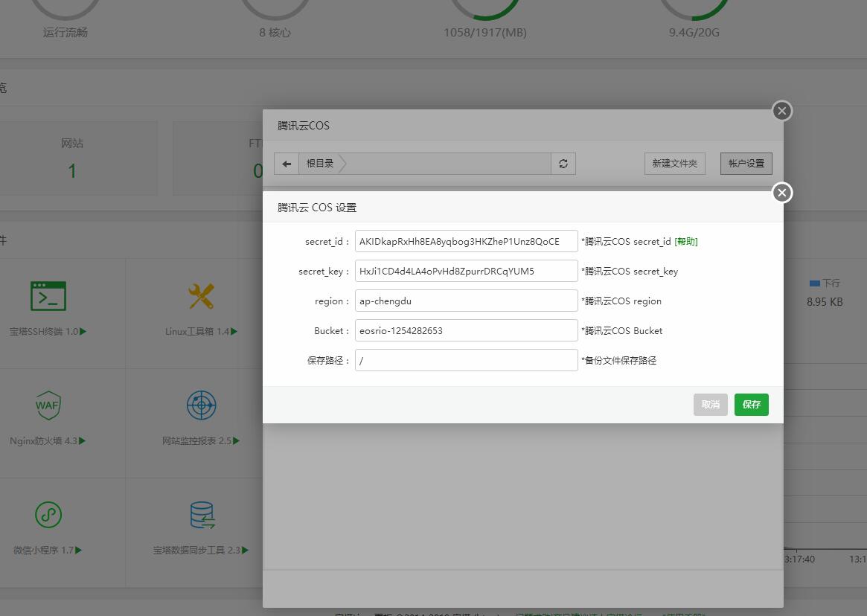Click the 8 核心 CPU label
867x616 pixels.
[x=275, y=33]
